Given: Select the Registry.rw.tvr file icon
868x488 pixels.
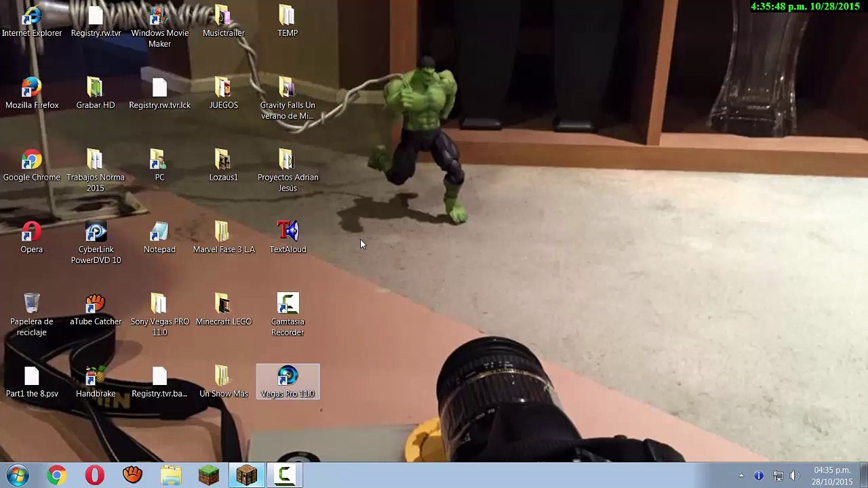Looking at the screenshot, I should [x=96, y=21].
